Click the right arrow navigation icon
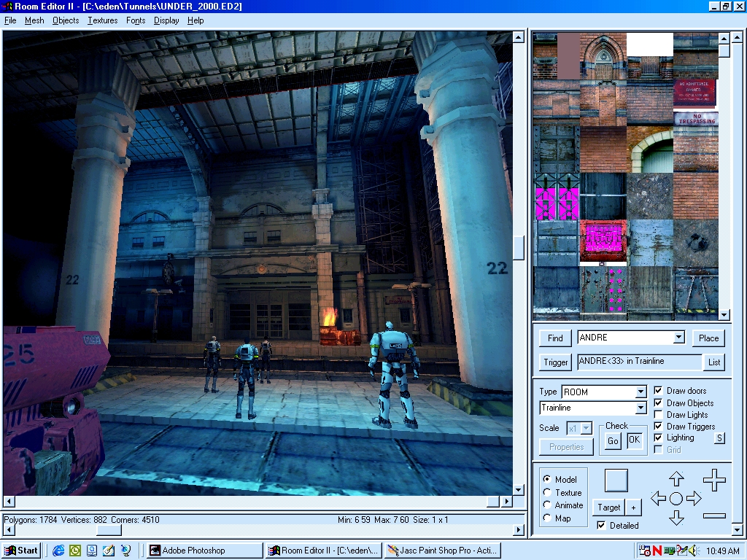747x560 pixels. [x=694, y=499]
